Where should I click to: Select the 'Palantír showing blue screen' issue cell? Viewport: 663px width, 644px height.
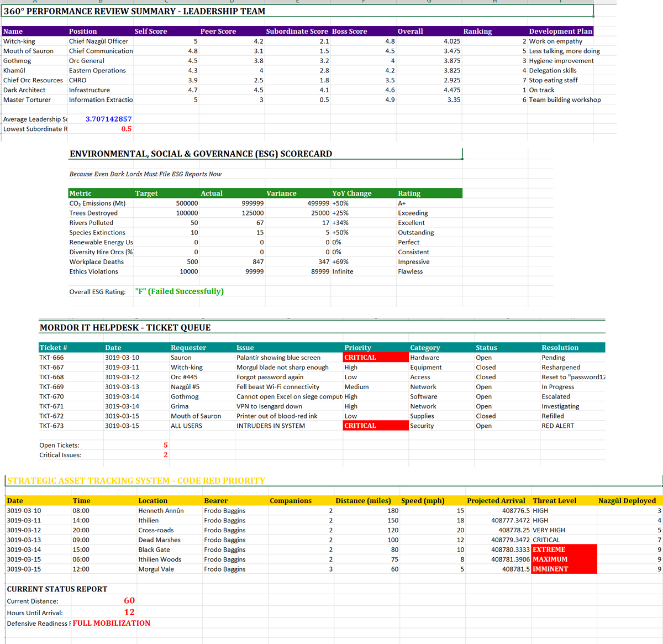point(289,358)
